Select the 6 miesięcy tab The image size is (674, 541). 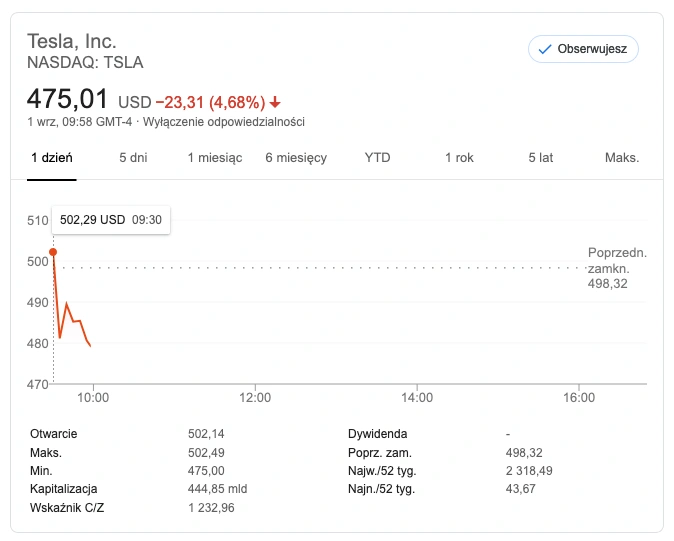(296, 158)
